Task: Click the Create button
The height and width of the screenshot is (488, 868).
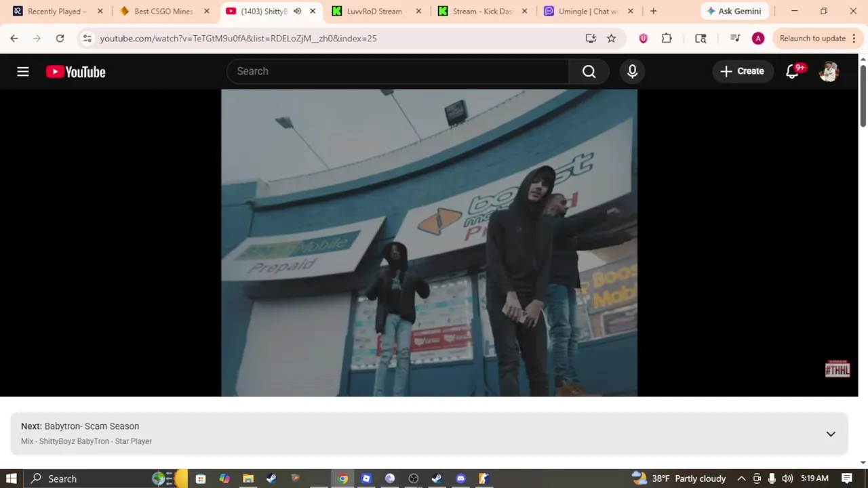Action: pyautogui.click(x=742, y=71)
